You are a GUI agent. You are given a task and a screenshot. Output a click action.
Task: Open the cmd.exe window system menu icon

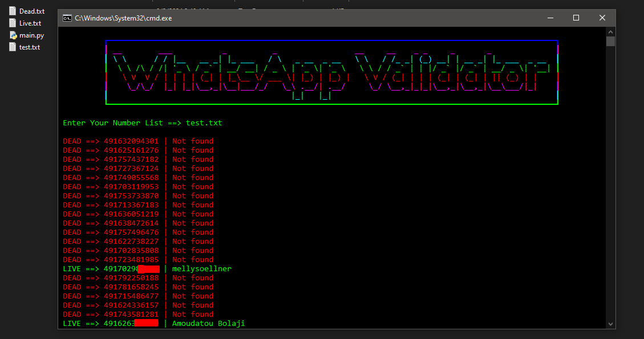coord(67,18)
